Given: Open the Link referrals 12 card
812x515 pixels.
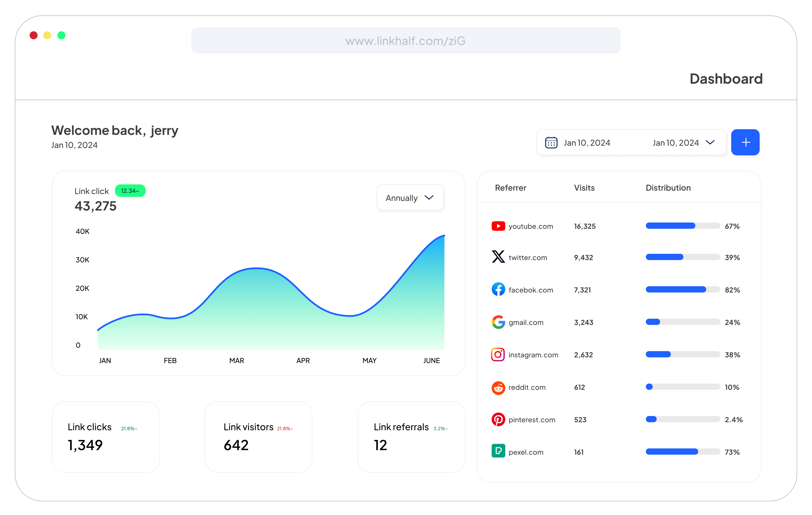Looking at the screenshot, I should coord(411,437).
